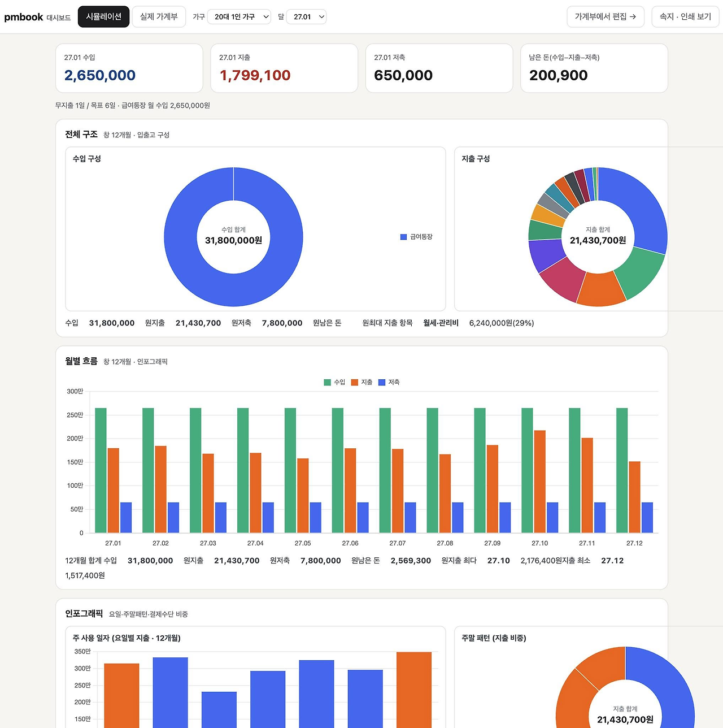Click the 1,517,400원 minimum expense text
Screen dimensions: 723x728
tap(85, 575)
